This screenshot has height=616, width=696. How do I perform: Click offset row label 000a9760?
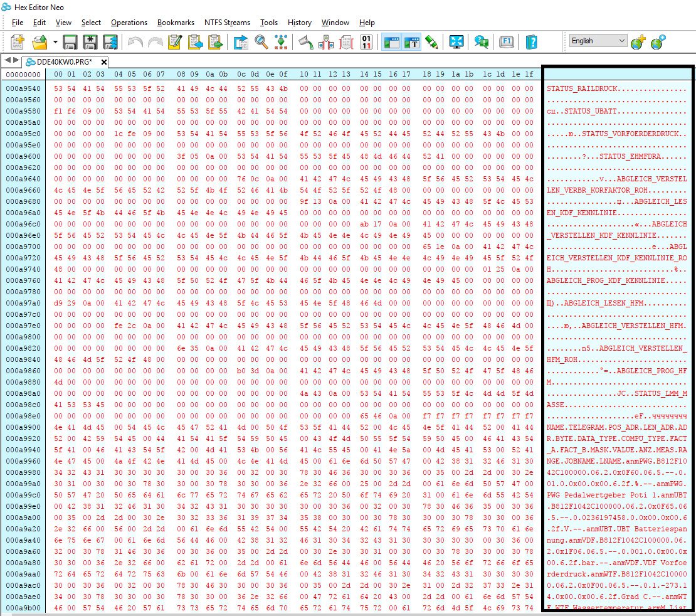coord(23,280)
